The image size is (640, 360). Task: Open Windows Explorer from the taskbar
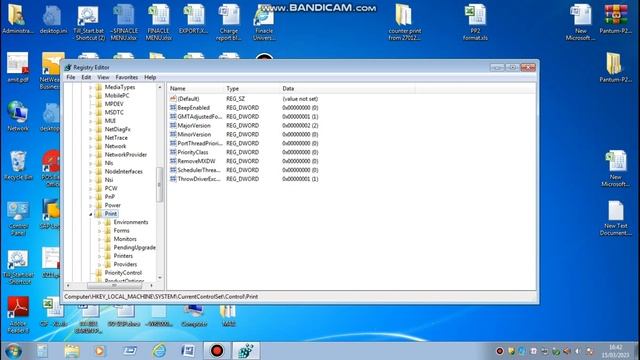pos(72,351)
